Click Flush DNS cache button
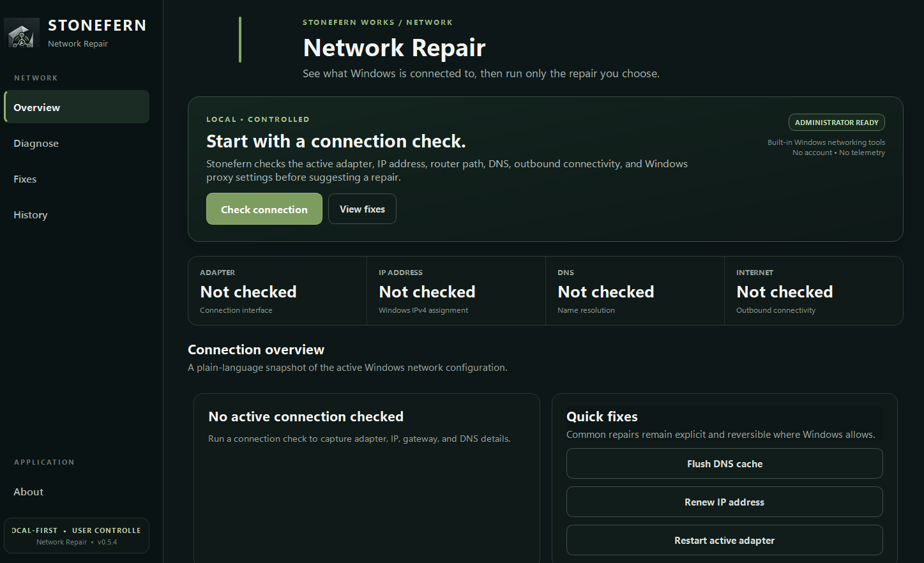This screenshot has width=924, height=563. 725,463
